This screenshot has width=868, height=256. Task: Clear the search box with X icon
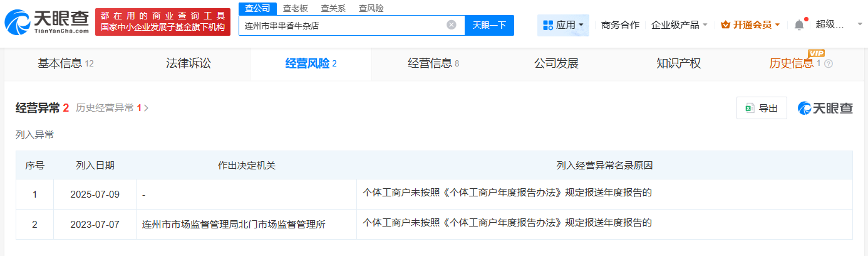(451, 25)
